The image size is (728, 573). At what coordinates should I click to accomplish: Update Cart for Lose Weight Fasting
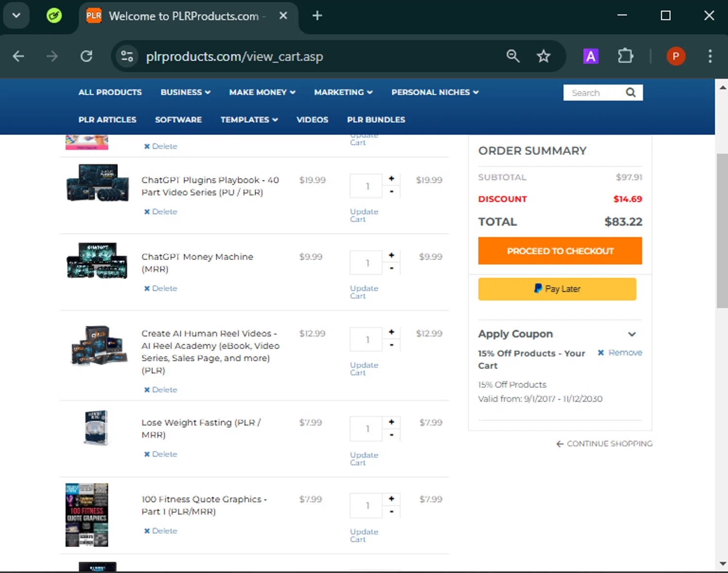tap(364, 459)
